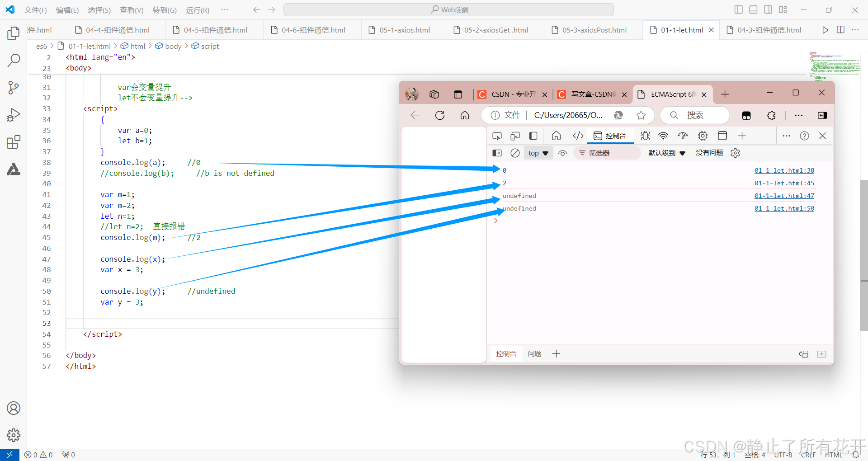Open the DevTools Elements panel
Screen dimensions: 868x461
[x=578, y=136]
